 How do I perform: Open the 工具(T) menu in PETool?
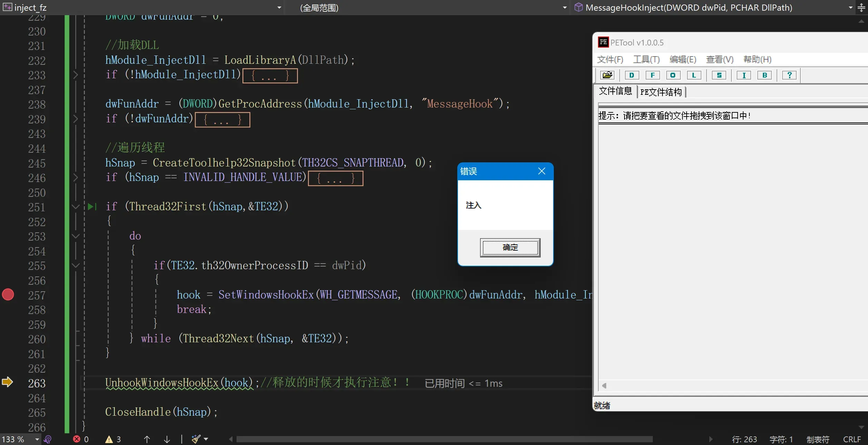click(646, 59)
